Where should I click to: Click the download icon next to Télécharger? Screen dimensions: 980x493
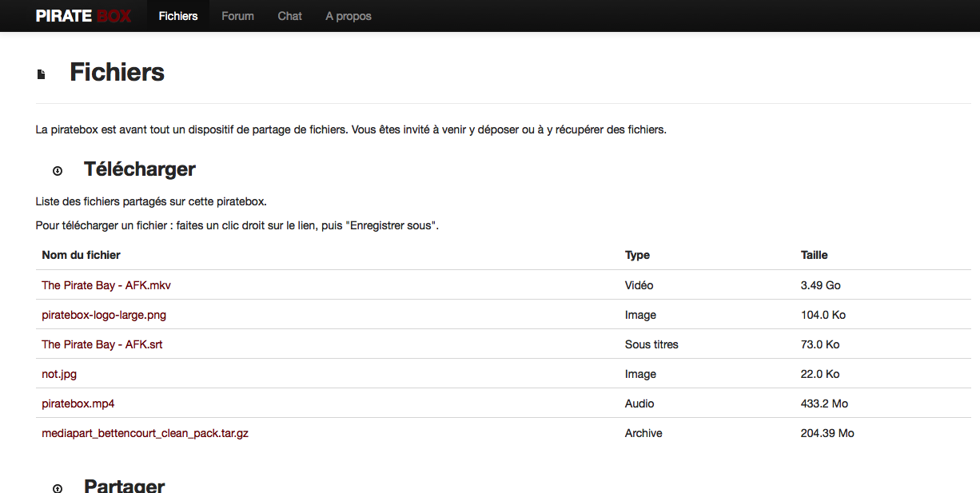pos(58,171)
